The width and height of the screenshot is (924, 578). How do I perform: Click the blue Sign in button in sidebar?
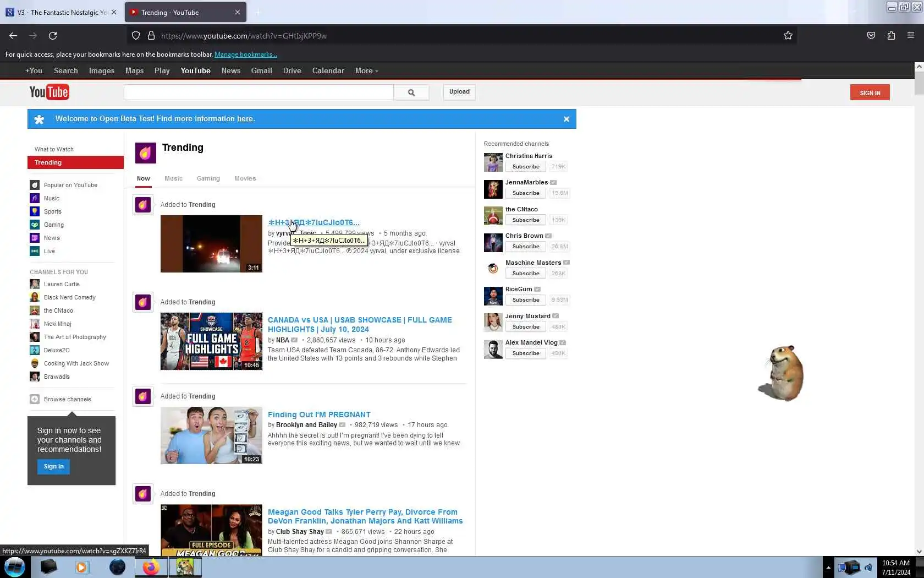tap(54, 466)
